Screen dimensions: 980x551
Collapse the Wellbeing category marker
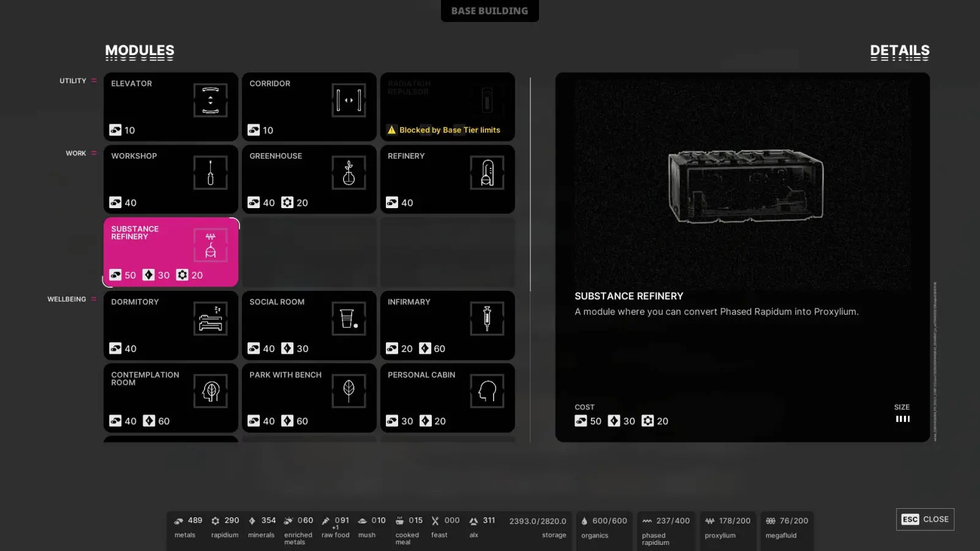pos(94,299)
